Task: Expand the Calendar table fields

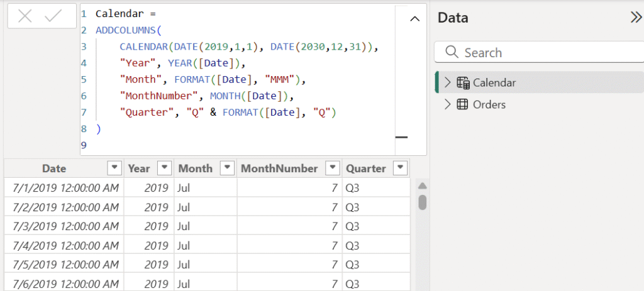Action: [447, 82]
